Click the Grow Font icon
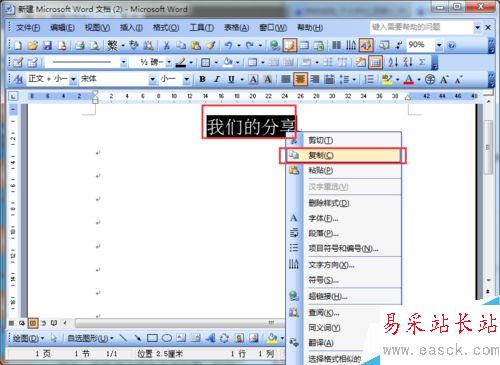Viewport: 500px width, 365px height. [444, 79]
